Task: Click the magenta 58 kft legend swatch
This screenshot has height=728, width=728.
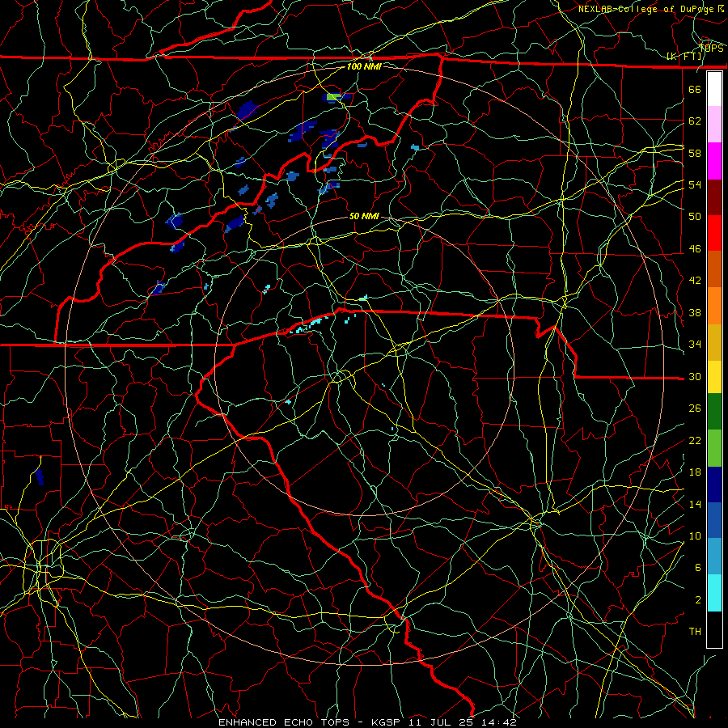Action: (x=714, y=161)
